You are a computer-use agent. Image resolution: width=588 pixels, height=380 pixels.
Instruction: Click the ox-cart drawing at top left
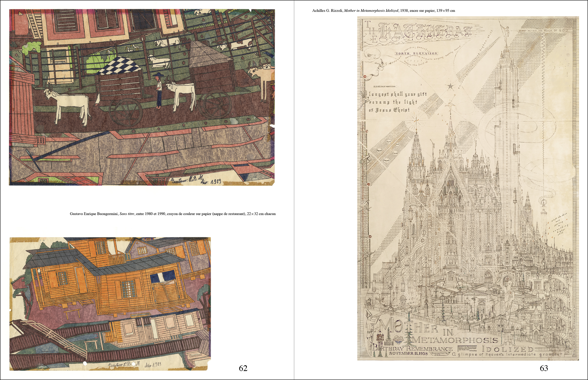142,98
